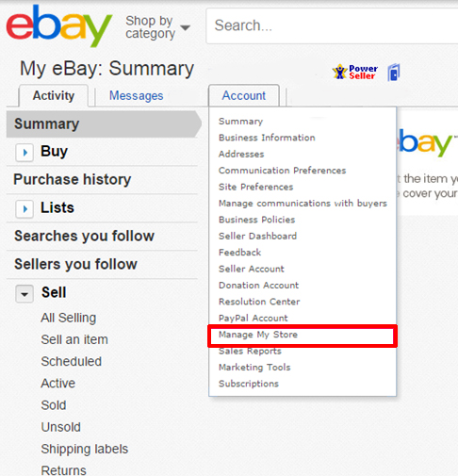Screen dimensions: 458x476
Task: Expand the Buy section arrow
Action: tap(25, 153)
